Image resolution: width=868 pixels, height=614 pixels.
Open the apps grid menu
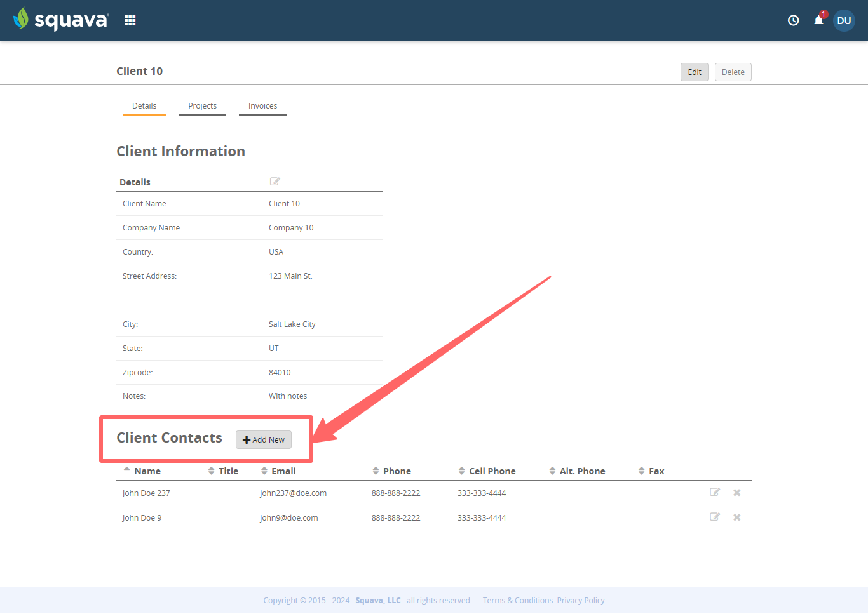pyautogui.click(x=130, y=20)
